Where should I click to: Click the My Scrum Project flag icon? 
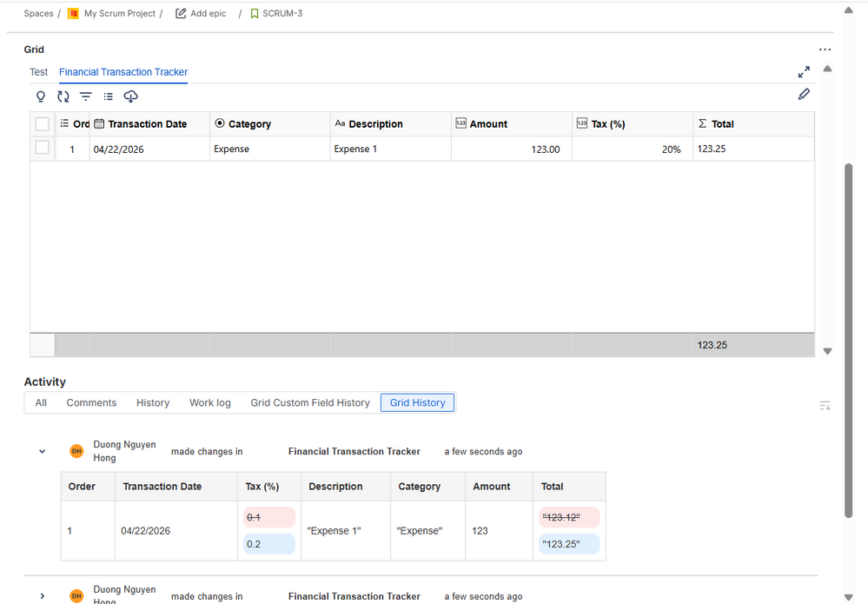73,13
